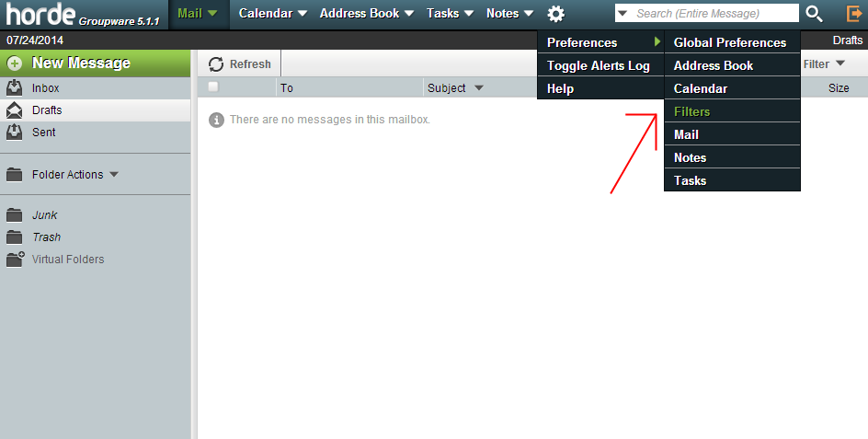This screenshot has width=868, height=439.
Task: Select Filters from the Preferences submenu
Action: pyautogui.click(x=691, y=111)
